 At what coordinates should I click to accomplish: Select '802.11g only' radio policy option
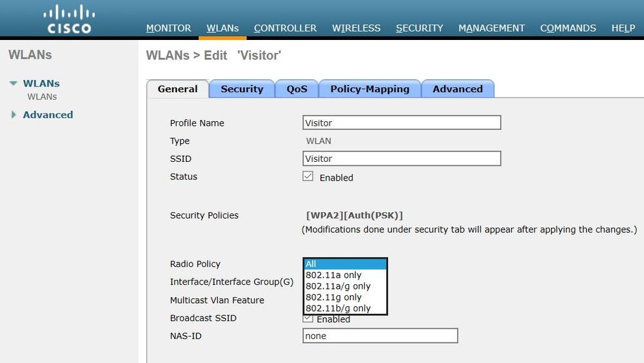pyautogui.click(x=345, y=297)
